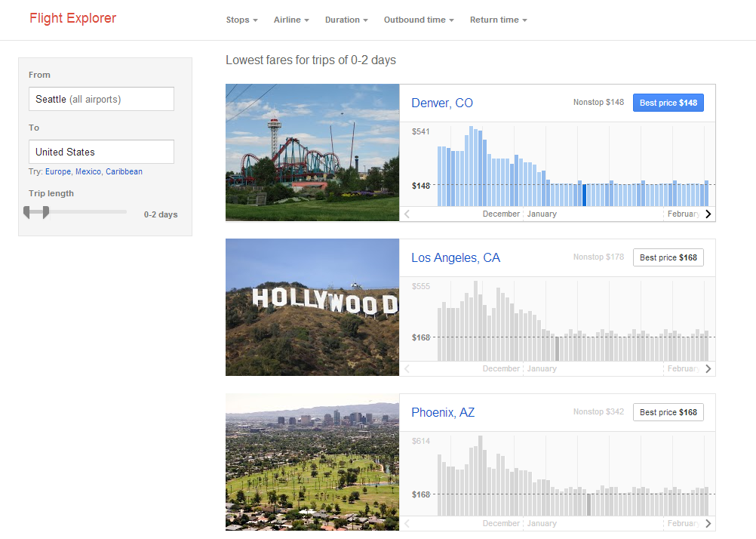Click the Hollywood sign photo for Los Angeles

pyautogui.click(x=312, y=307)
